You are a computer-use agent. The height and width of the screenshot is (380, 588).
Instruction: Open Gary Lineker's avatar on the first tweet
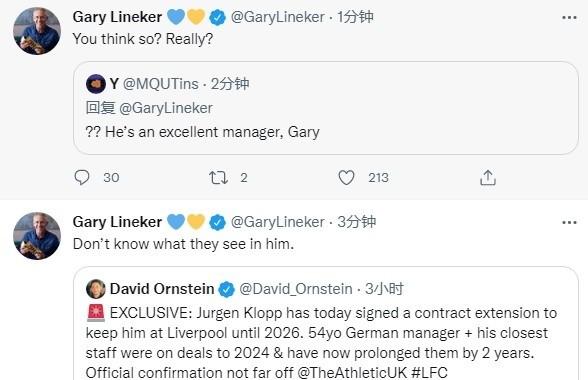[x=37, y=31]
